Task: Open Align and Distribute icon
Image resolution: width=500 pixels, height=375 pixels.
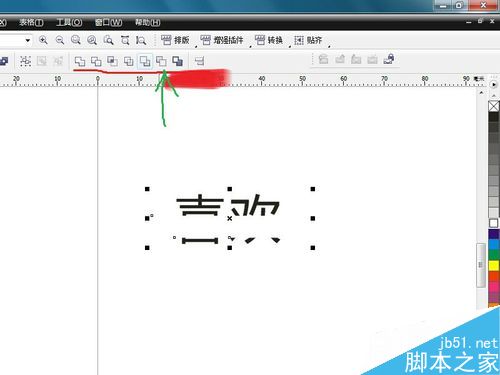Action: click(199, 61)
